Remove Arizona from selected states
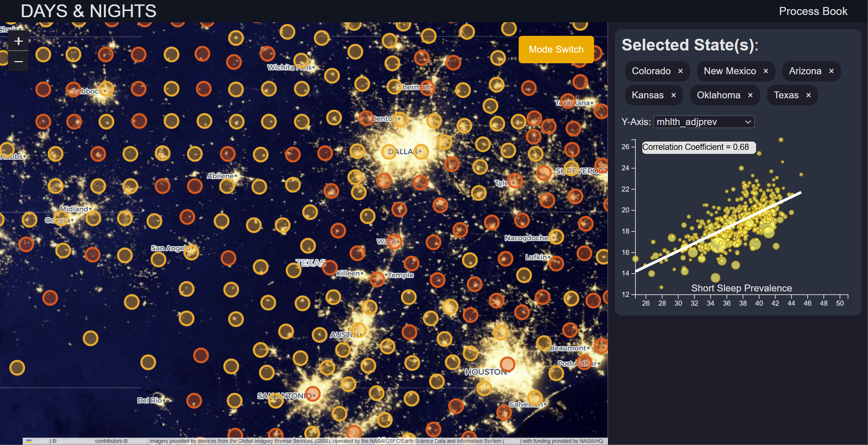The height and width of the screenshot is (445, 868). [831, 71]
